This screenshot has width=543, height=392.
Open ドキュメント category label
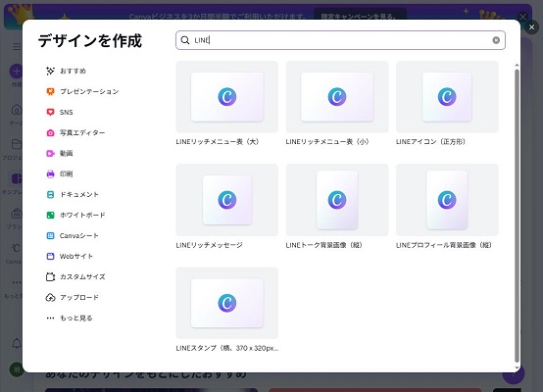tap(79, 195)
